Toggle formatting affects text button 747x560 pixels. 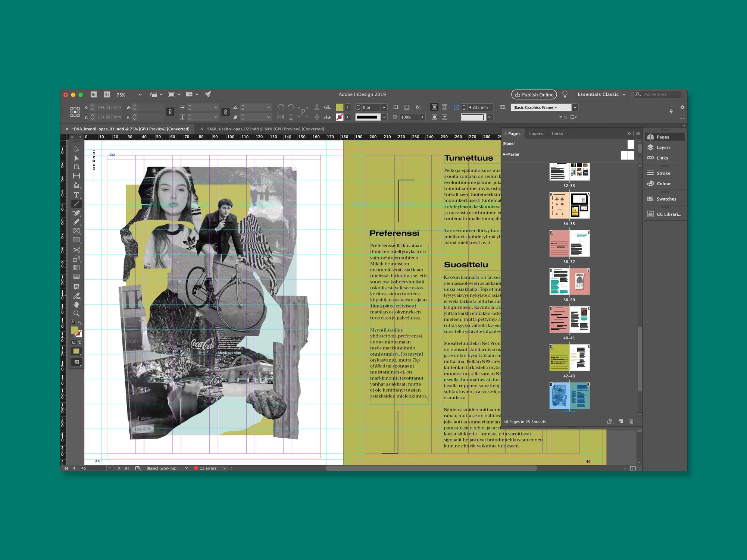(79, 342)
